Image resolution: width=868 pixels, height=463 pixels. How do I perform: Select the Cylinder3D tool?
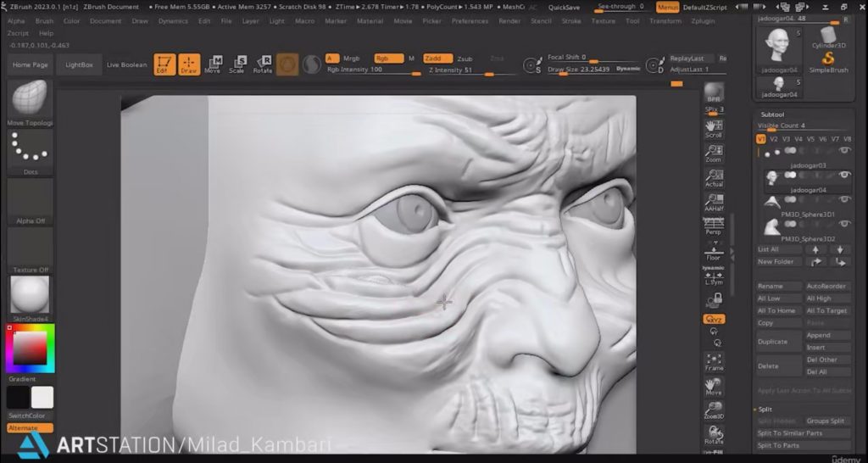828,37
